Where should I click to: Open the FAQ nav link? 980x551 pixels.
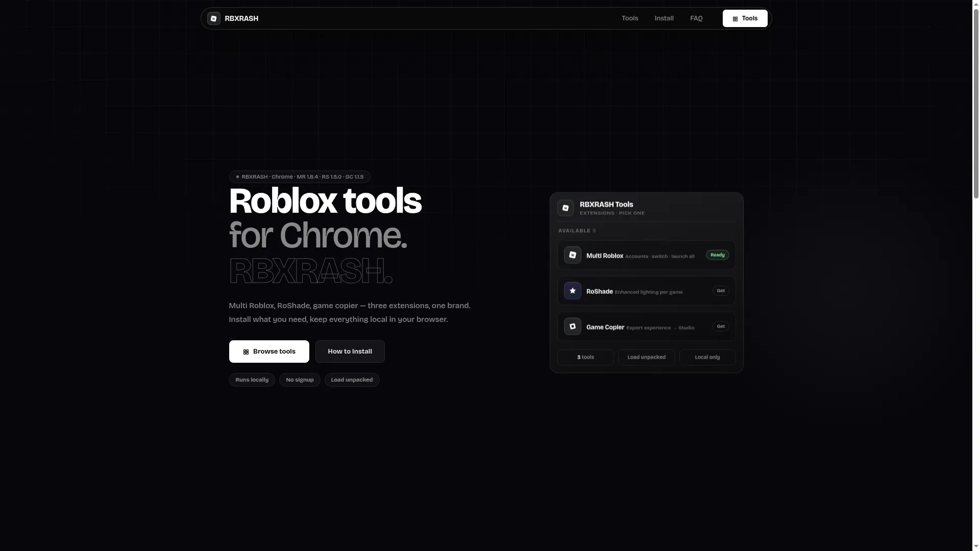(x=696, y=18)
